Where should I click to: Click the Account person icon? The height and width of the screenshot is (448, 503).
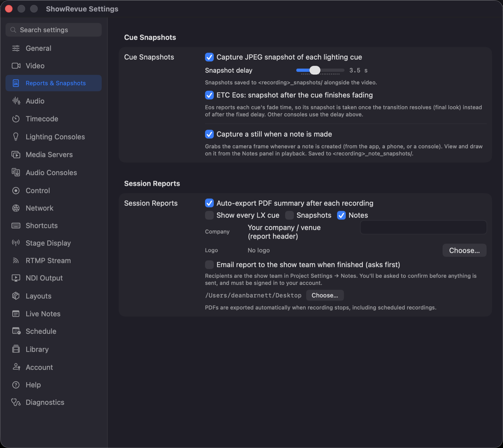16,367
